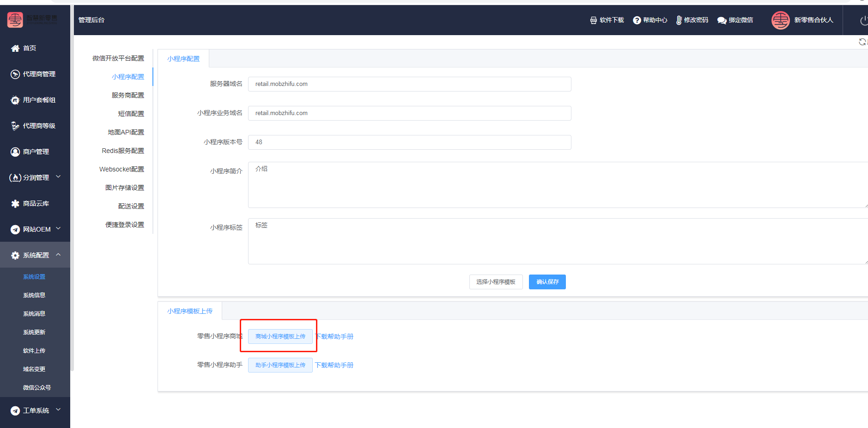
Task: Click the 选择小程序模板 button
Action: coord(496,282)
